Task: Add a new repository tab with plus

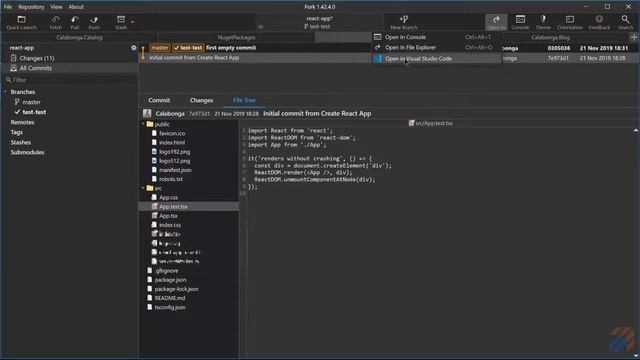Action: click(634, 38)
